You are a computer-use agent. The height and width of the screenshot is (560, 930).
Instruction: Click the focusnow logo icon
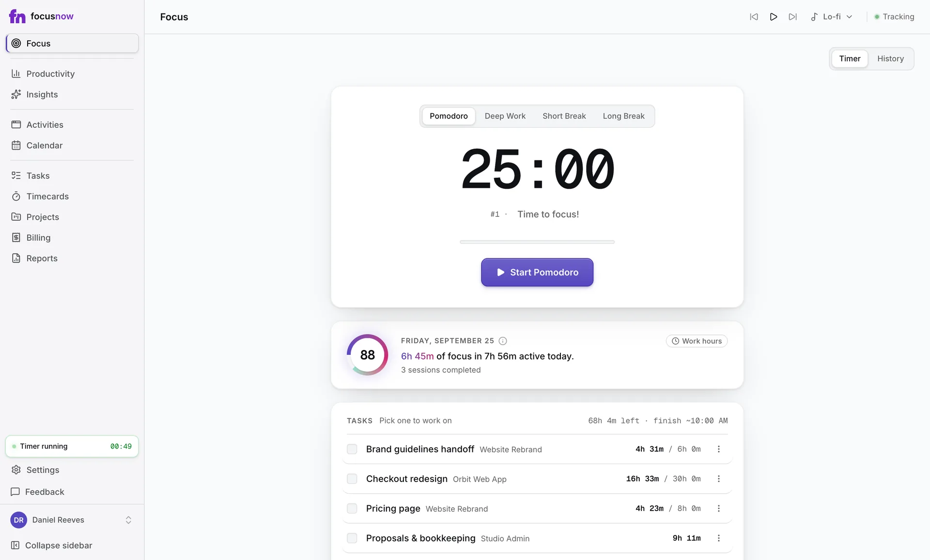point(17,16)
